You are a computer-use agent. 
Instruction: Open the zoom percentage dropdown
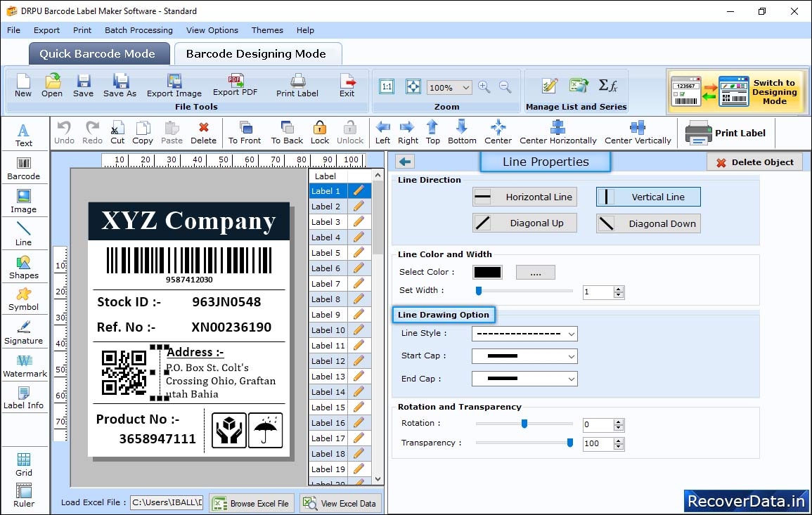click(x=465, y=87)
